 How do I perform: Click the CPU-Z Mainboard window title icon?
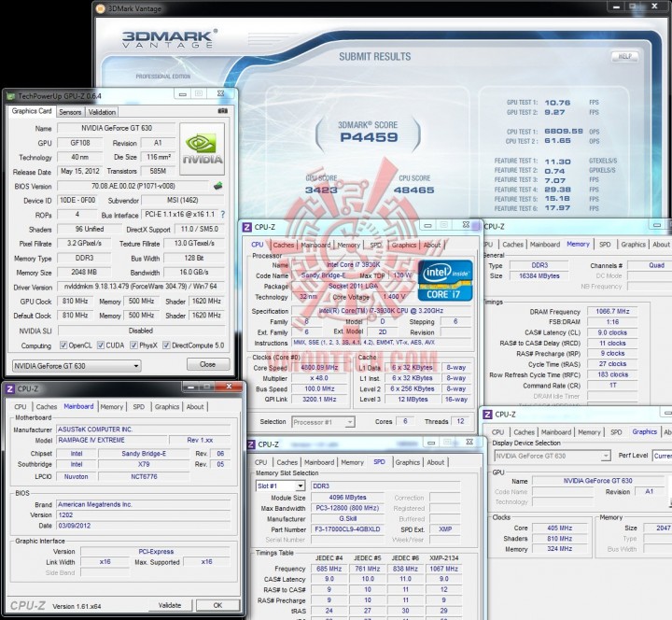(10, 388)
